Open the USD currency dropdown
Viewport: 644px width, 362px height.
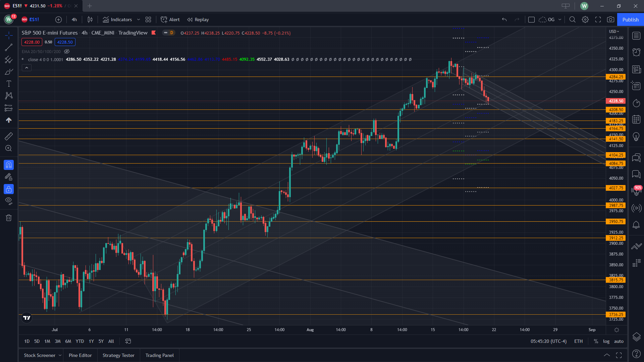point(614,31)
